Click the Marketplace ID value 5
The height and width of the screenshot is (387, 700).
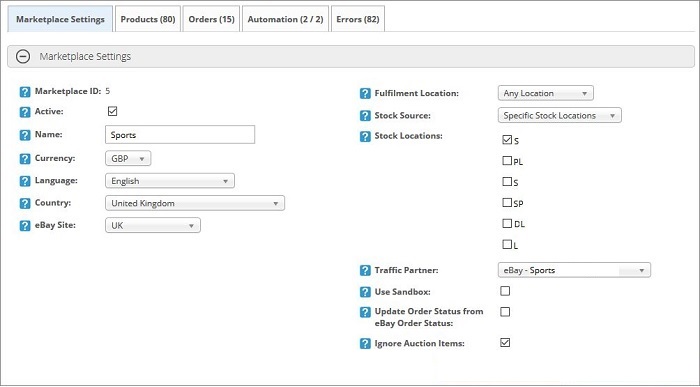click(108, 91)
